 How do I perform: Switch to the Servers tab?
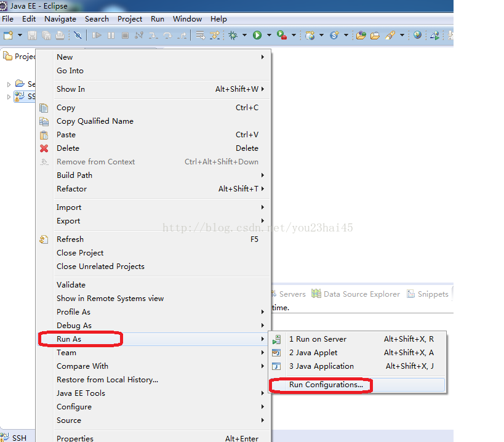click(x=289, y=294)
